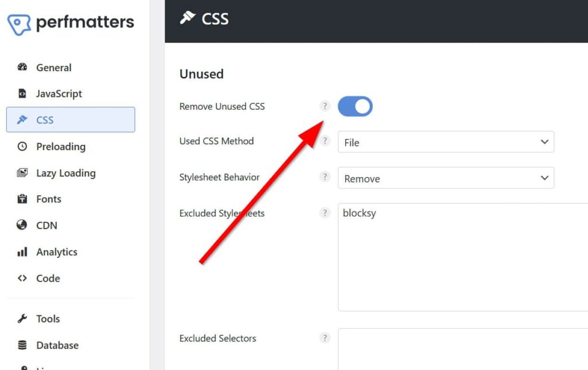Click the Perfmatters logo icon

pos(19,24)
